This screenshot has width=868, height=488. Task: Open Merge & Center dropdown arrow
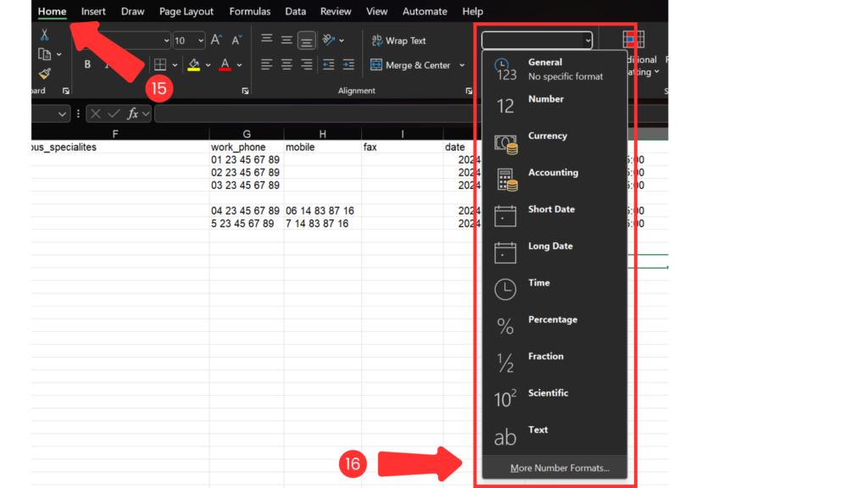click(462, 65)
